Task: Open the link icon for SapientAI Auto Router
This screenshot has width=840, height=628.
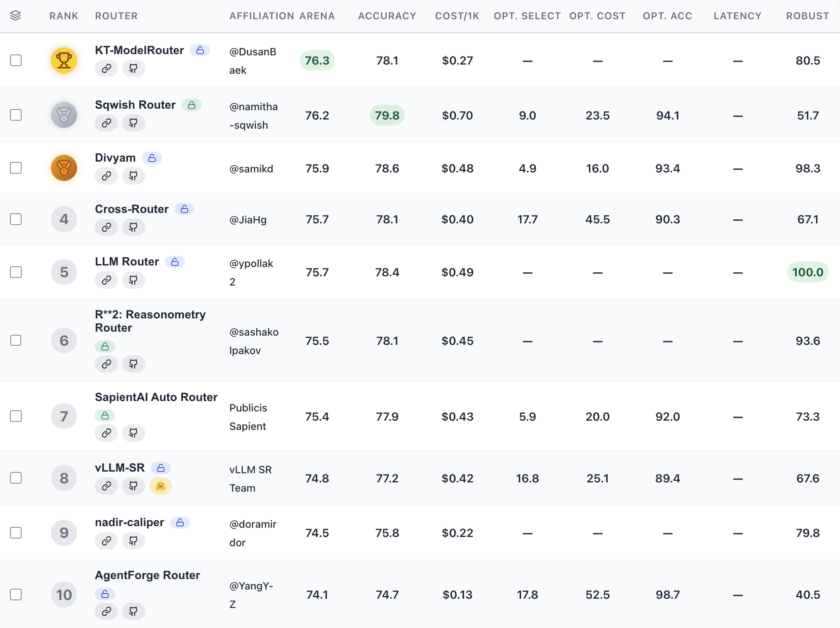Action: [x=106, y=433]
